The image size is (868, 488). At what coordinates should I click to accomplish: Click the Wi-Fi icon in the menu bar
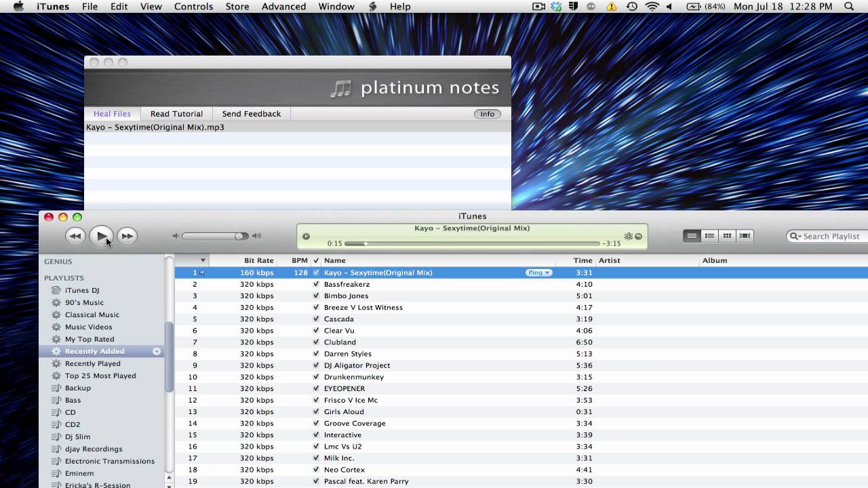click(x=652, y=7)
